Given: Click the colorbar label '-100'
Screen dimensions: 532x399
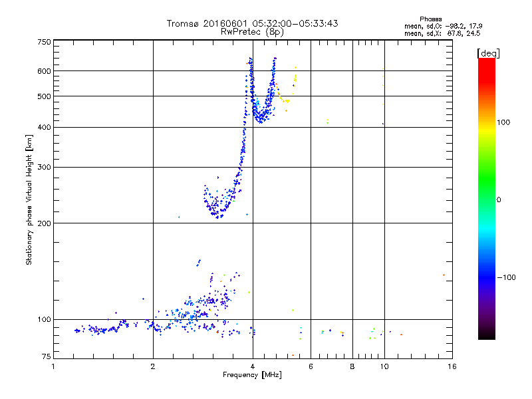Looking at the screenshot, I should point(506,277).
